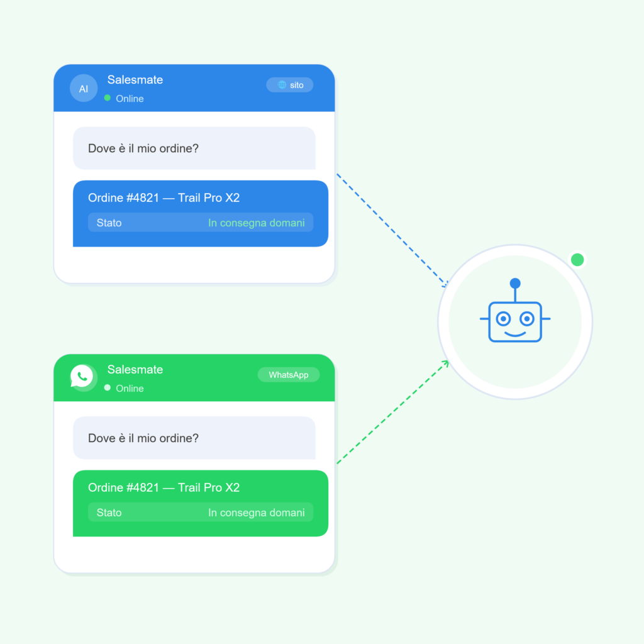Screen dimensions: 644x644
Task: Click the Stato row in the blue order card
Action: tap(201, 223)
